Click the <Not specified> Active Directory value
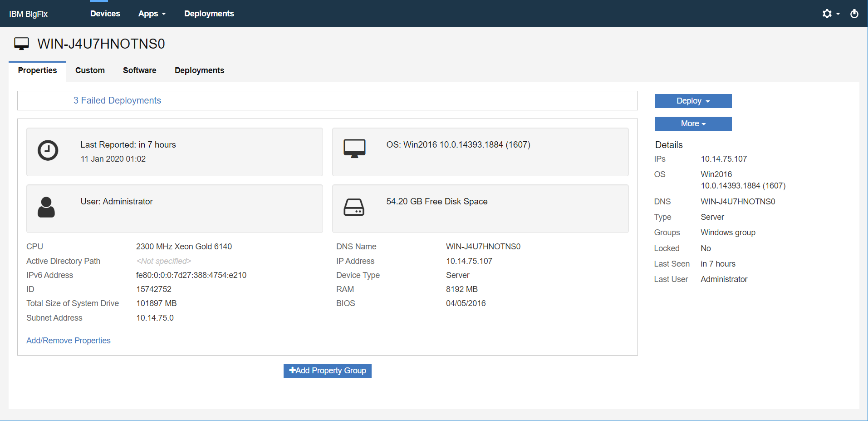This screenshot has height=421, width=868. tap(164, 261)
